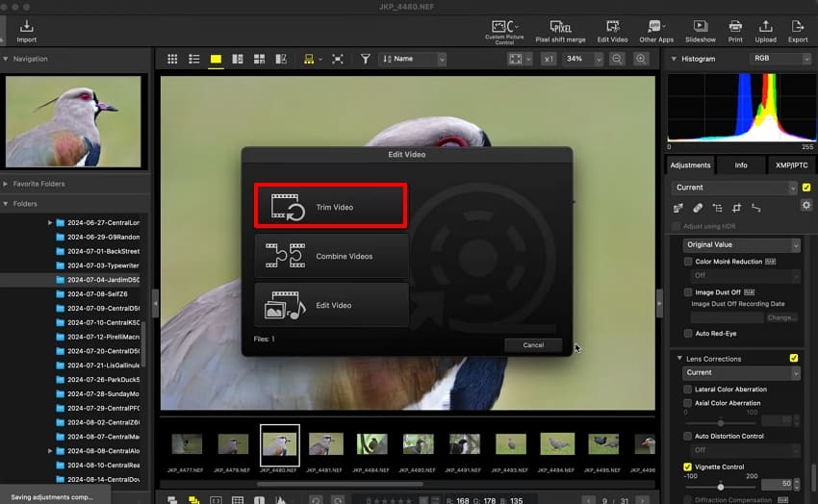The width and height of the screenshot is (818, 504).
Task: Toggle full screen view icon
Action: point(338,59)
